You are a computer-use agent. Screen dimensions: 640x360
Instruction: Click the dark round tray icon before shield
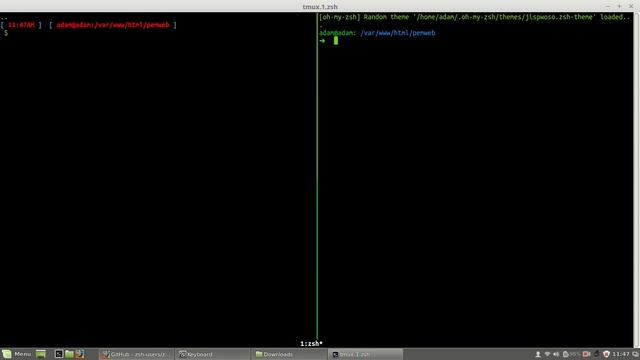[x=596, y=354]
